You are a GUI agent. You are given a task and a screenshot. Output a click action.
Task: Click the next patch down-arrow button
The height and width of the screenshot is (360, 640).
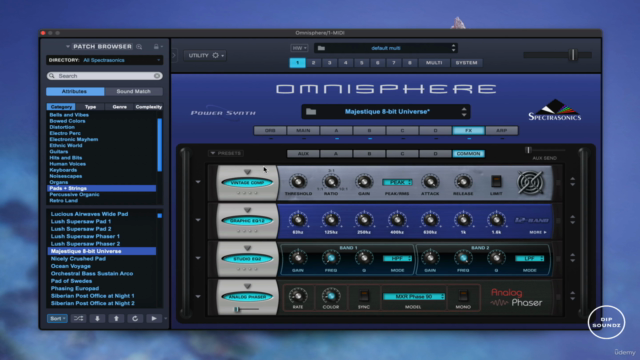[97, 318]
